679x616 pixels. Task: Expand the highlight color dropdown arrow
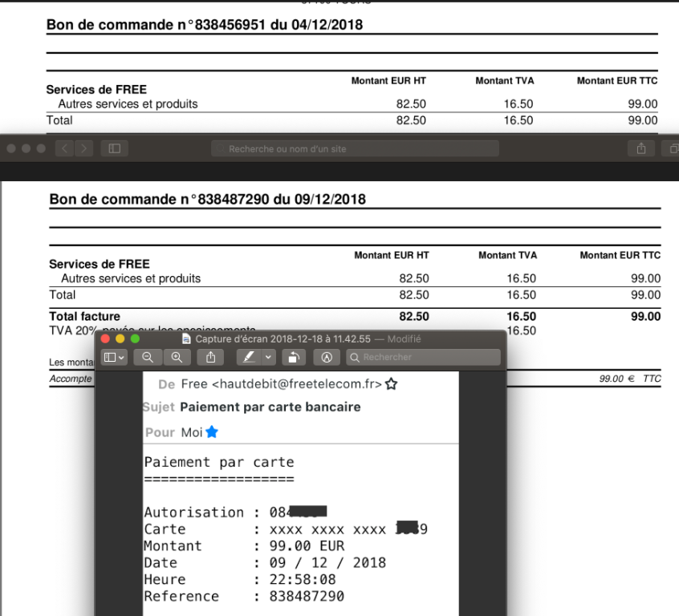point(269,357)
